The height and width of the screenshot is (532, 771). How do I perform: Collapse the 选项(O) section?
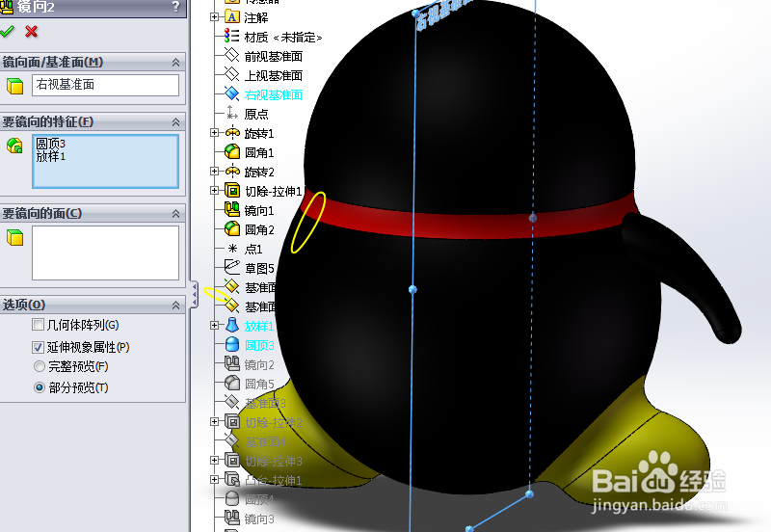coord(175,306)
